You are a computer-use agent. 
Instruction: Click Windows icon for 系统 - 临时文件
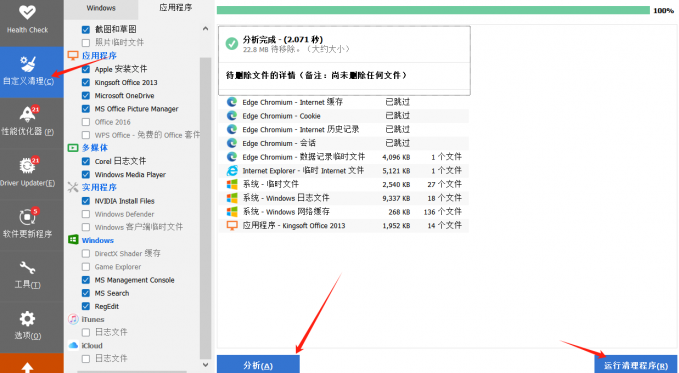232,184
